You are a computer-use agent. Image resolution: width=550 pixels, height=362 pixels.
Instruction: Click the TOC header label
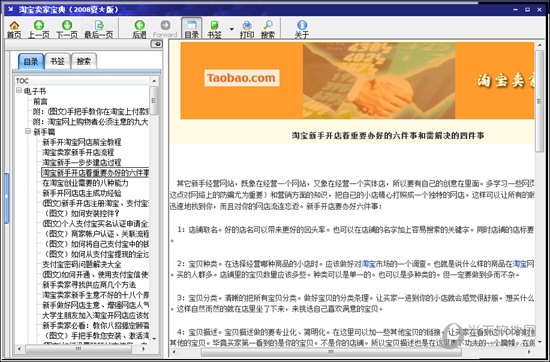point(22,81)
